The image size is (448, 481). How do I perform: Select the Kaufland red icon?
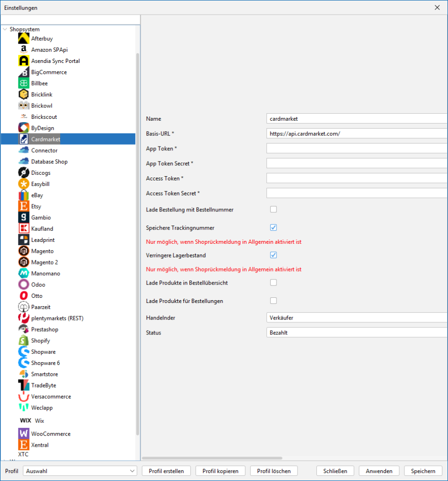coord(24,229)
